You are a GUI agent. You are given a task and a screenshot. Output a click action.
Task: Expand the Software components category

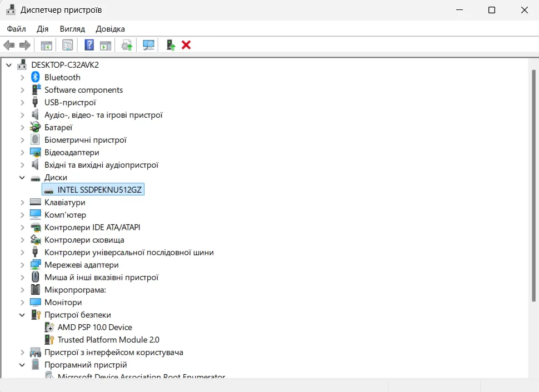pyautogui.click(x=22, y=90)
